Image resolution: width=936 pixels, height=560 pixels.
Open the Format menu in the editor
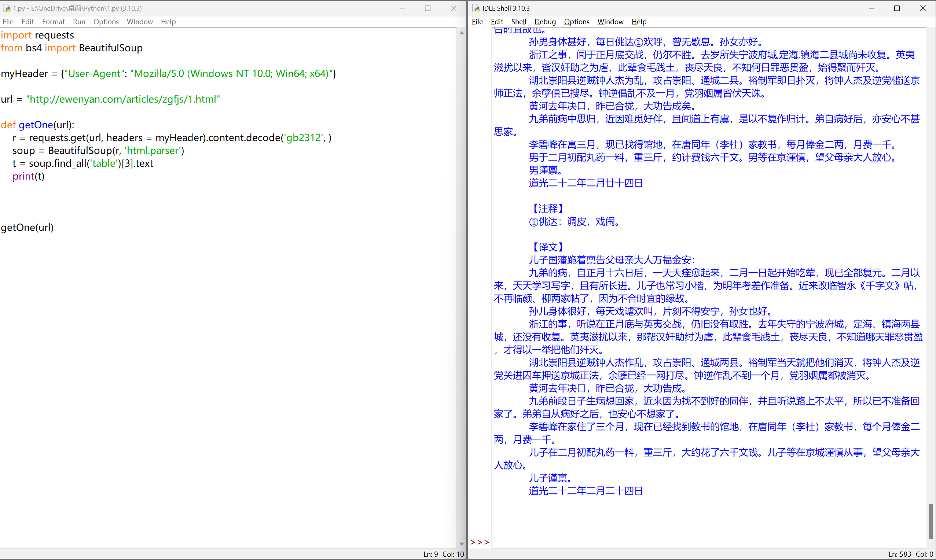53,22
